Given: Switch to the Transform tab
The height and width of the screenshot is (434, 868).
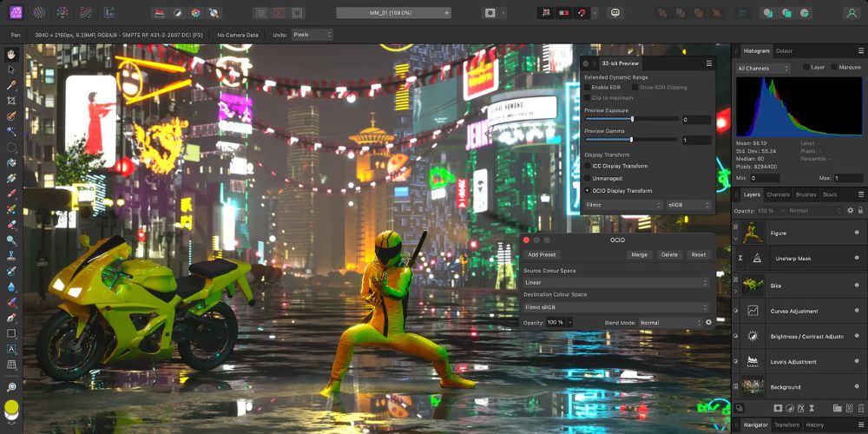Looking at the screenshot, I should [x=786, y=425].
